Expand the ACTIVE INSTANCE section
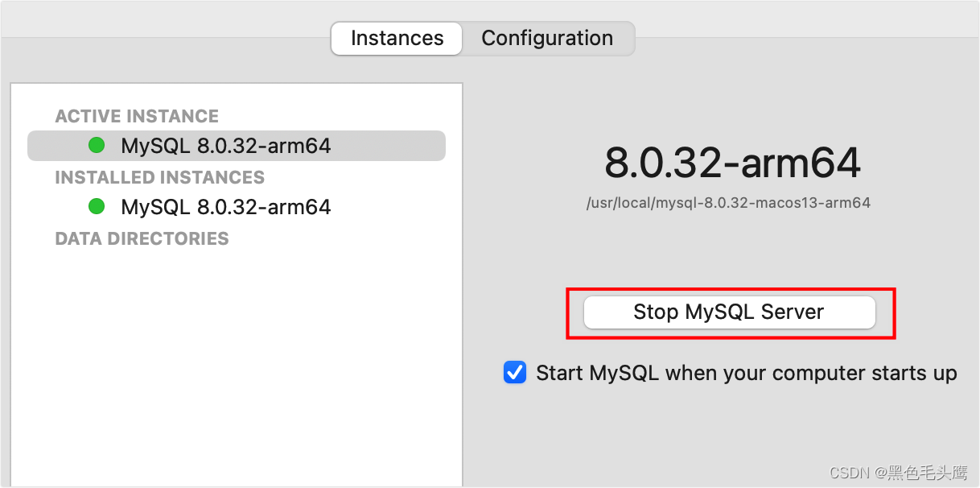This screenshot has height=488, width=980. [136, 116]
